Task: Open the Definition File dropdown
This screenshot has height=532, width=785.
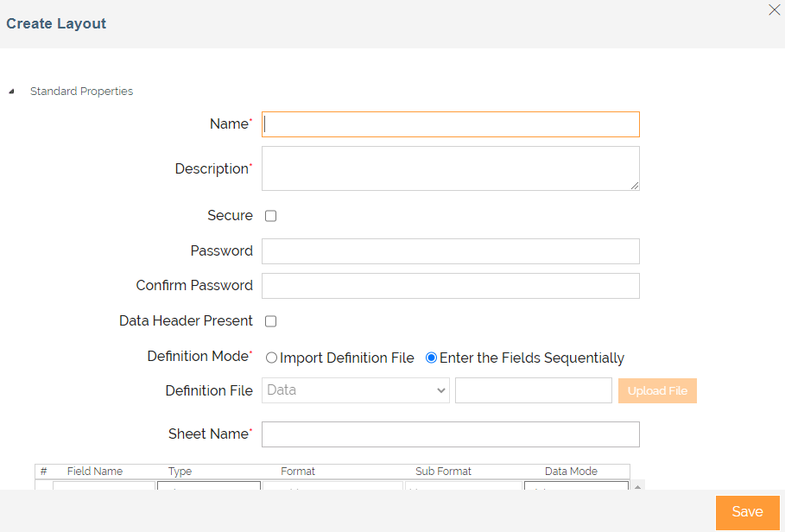Action: (355, 390)
